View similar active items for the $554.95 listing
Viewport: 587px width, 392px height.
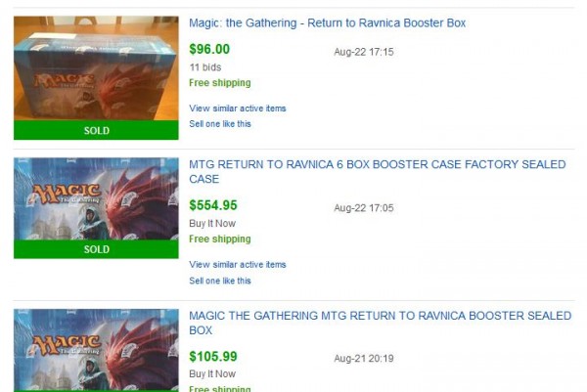[238, 265]
